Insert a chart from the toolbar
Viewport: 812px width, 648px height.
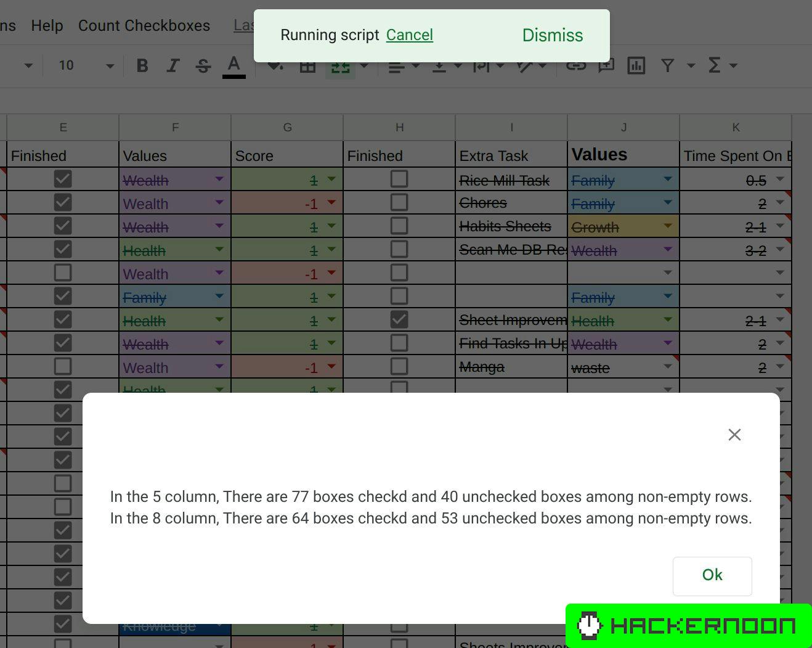pos(636,65)
